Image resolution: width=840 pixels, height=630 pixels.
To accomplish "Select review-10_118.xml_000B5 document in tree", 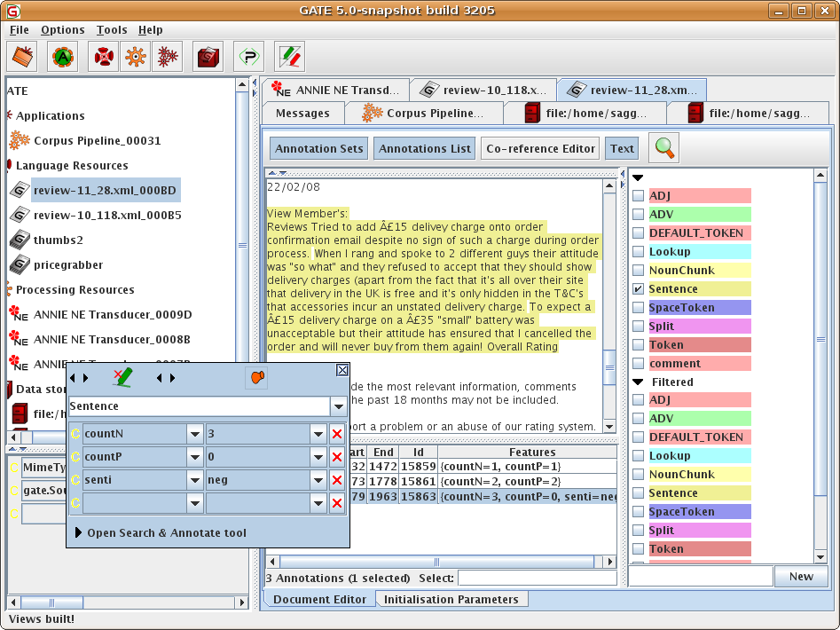I will (x=107, y=215).
